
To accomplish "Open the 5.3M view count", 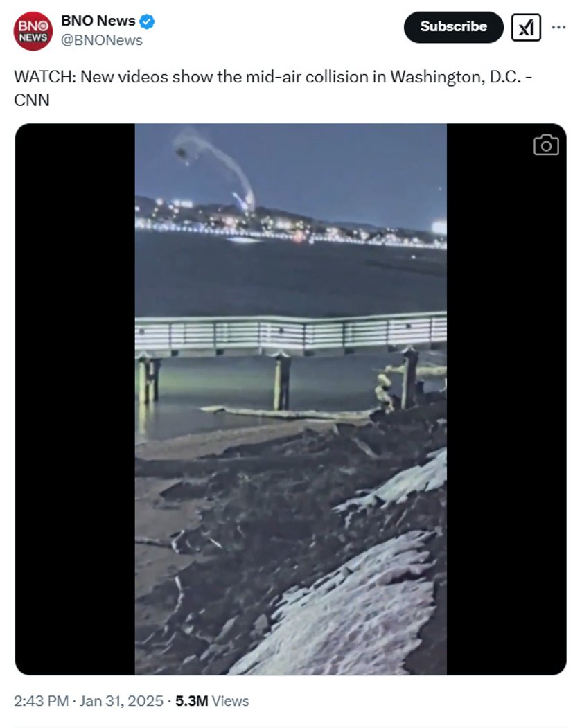I will (x=191, y=700).
